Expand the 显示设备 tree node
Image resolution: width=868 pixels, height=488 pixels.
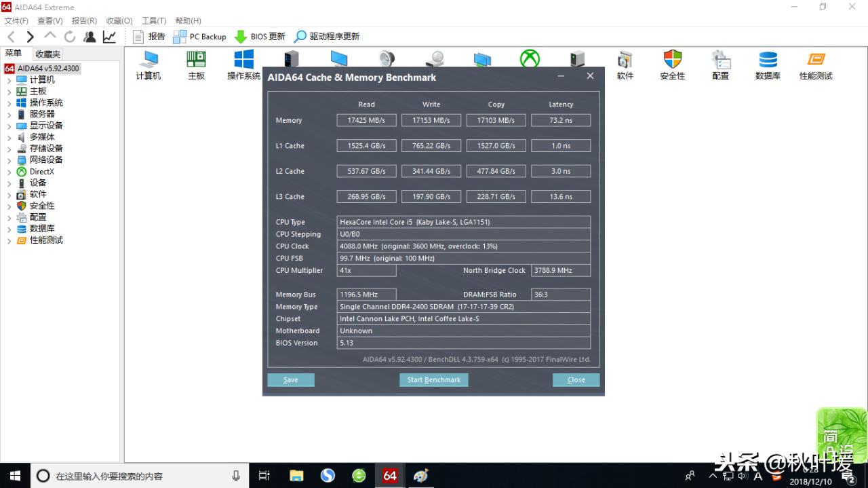click(9, 125)
